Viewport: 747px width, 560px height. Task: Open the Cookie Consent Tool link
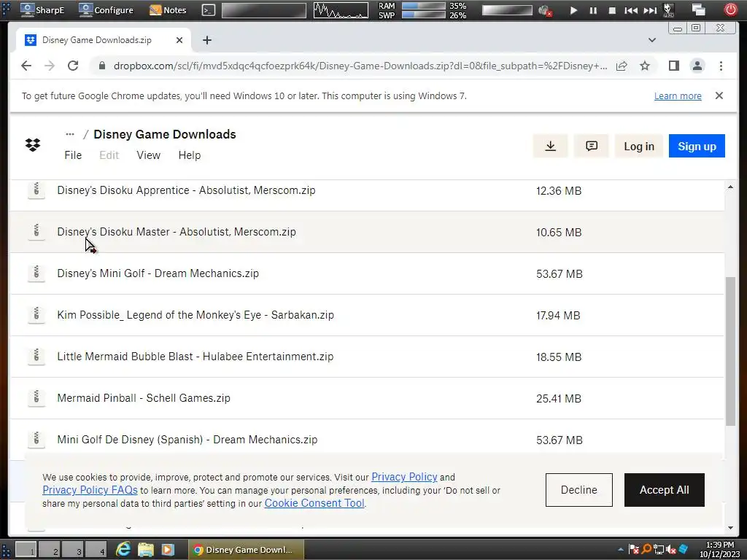314,503
